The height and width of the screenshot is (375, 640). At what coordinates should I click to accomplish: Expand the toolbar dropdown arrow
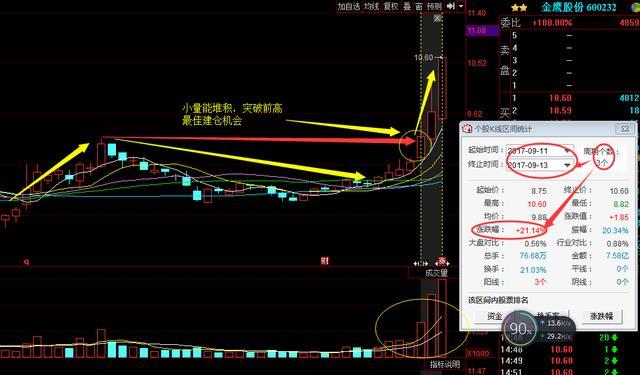point(461,6)
